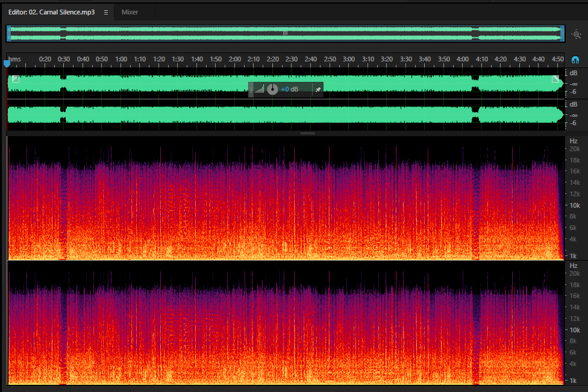Screen dimensions: 588x392
Task: Click the navigator's left zoom handle
Action: (9, 33)
